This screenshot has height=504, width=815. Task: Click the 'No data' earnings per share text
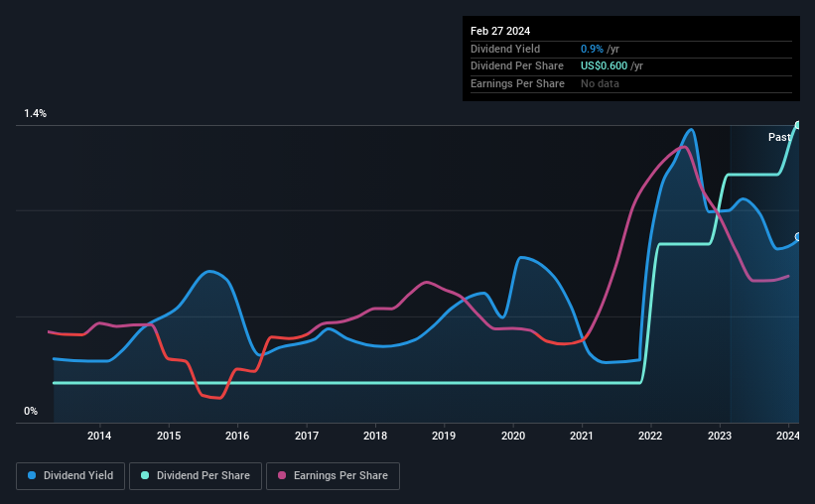pyautogui.click(x=600, y=83)
